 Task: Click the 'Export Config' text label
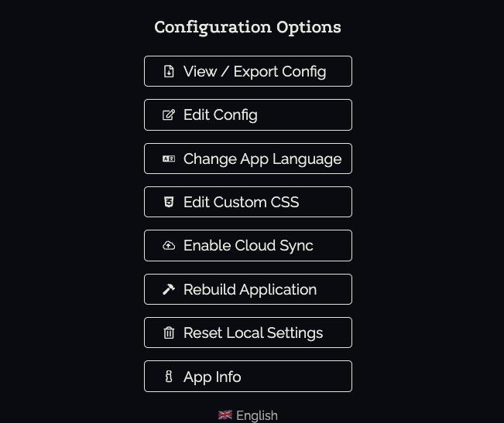click(279, 71)
